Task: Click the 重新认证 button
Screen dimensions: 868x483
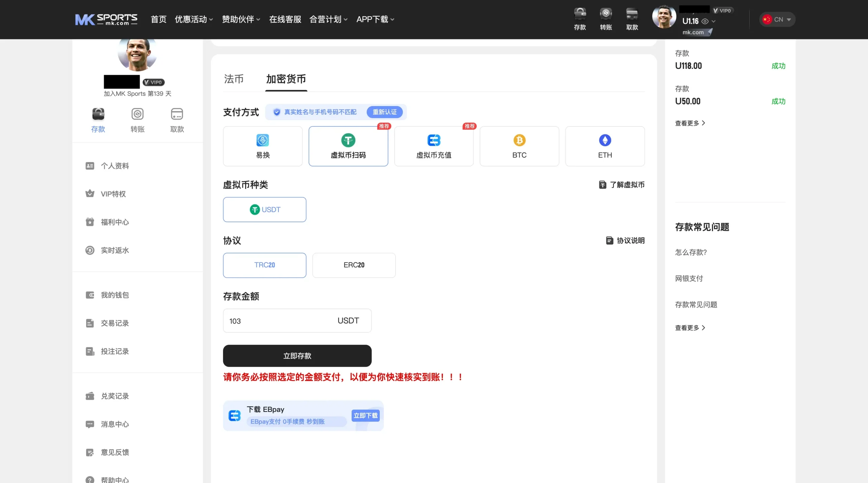Action: pos(384,112)
